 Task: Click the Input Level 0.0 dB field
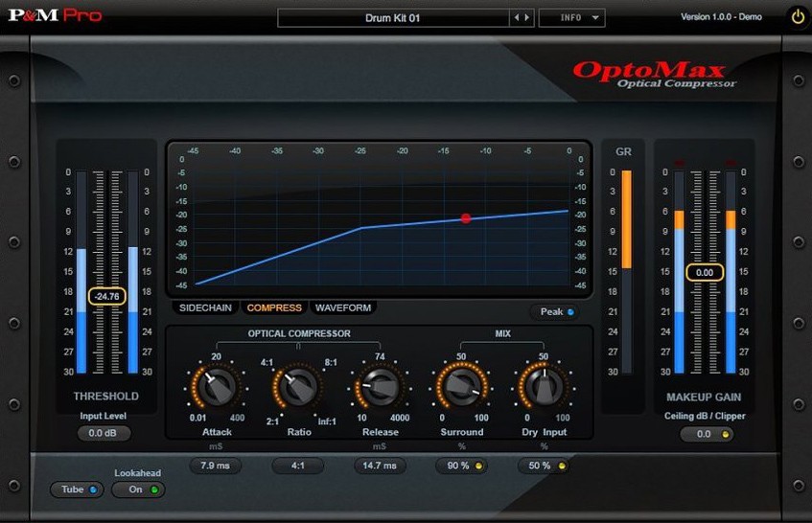point(103,433)
